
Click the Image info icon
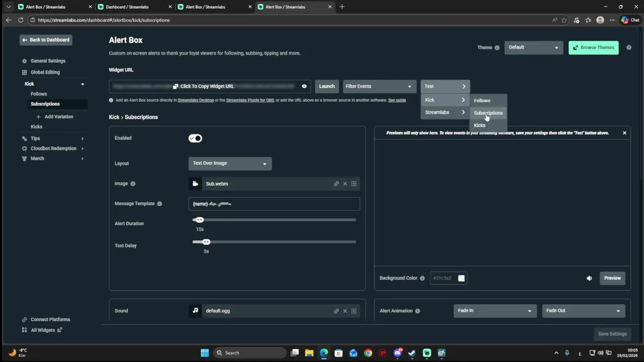coord(133,184)
